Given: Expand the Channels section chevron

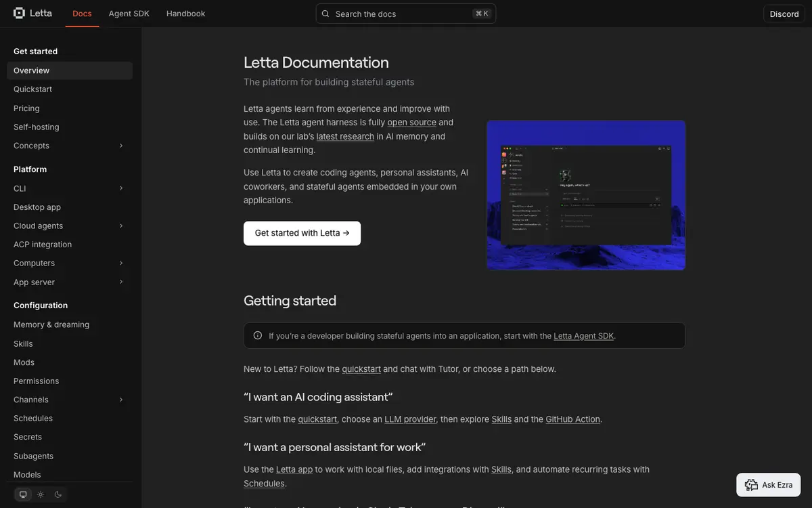Looking at the screenshot, I should (121, 400).
